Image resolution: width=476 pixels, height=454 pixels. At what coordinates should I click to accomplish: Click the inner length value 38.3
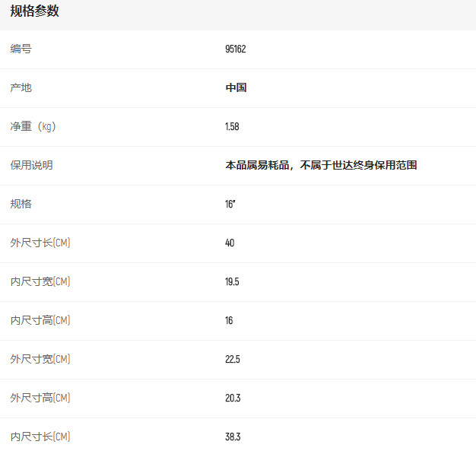(232, 437)
